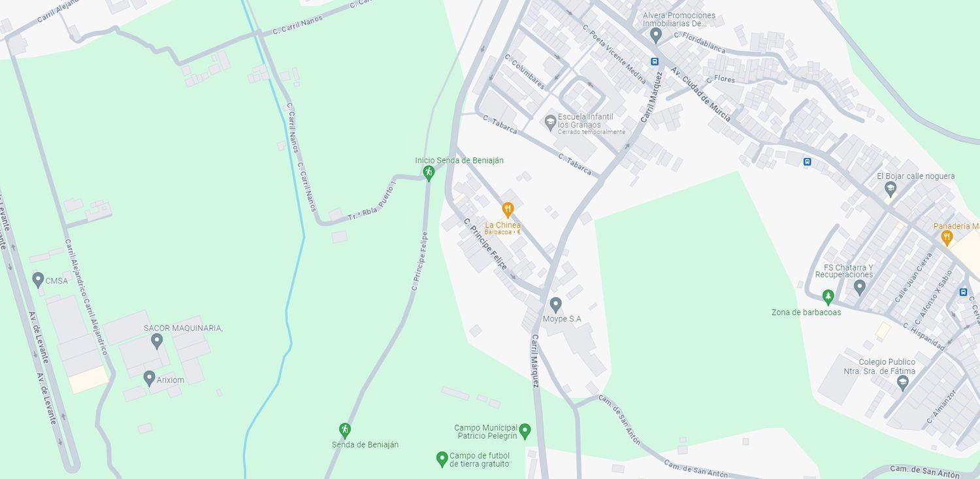Select the Panadería restaurant icon

[x=946, y=239]
